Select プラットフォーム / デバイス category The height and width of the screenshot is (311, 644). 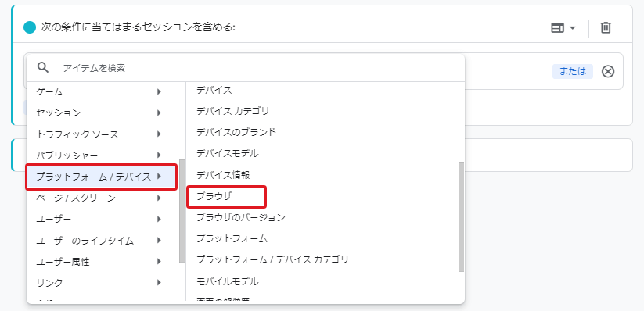(102, 177)
